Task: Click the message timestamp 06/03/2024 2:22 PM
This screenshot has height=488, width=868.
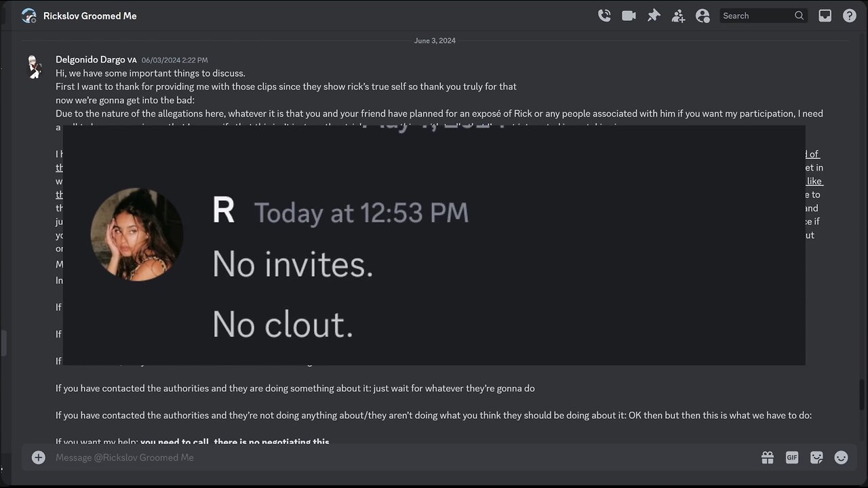Action: [x=175, y=60]
